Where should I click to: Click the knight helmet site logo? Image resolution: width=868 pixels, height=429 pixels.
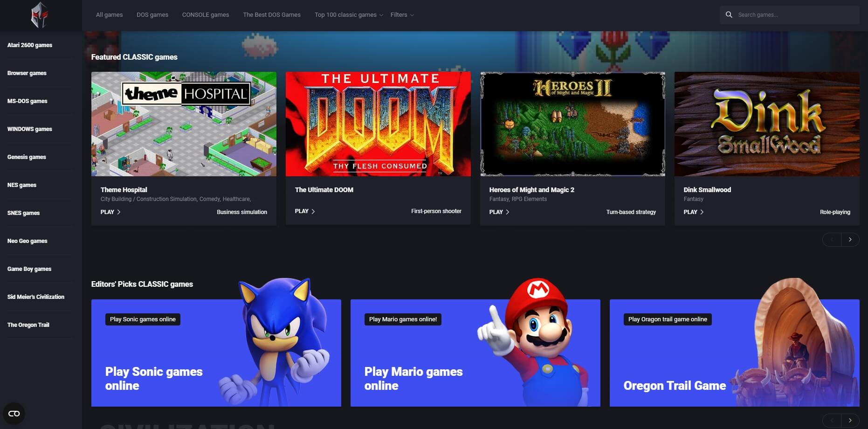coord(39,15)
